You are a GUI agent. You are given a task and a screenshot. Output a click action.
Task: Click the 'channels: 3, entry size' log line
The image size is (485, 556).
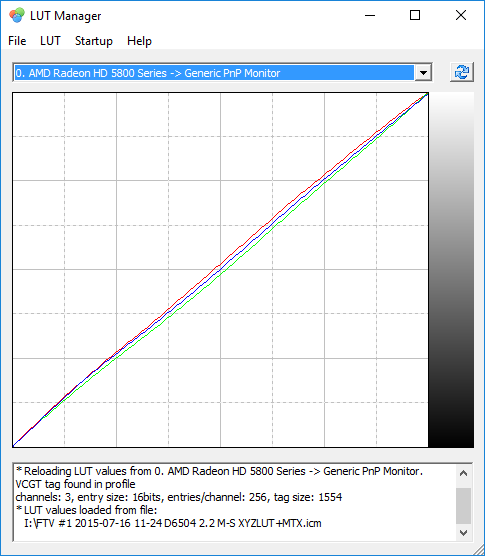click(179, 497)
